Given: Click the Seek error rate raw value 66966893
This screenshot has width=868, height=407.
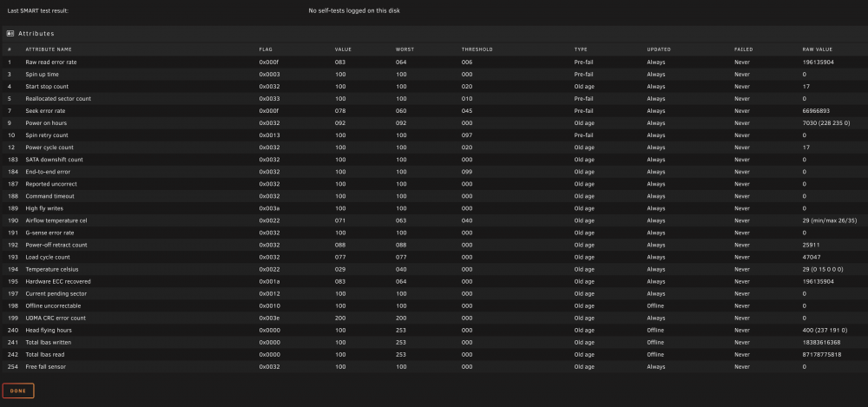Looking at the screenshot, I should [x=816, y=111].
